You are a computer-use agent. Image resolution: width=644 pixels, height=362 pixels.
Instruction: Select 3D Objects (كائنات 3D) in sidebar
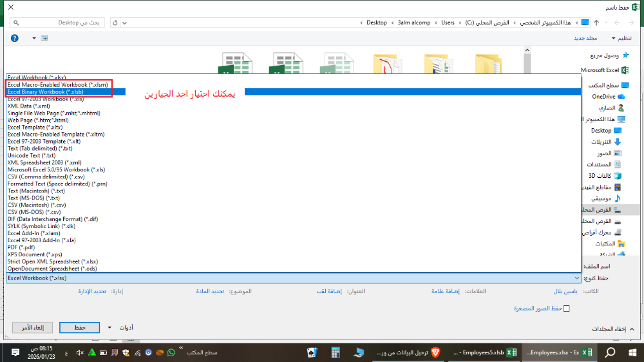pos(605,176)
